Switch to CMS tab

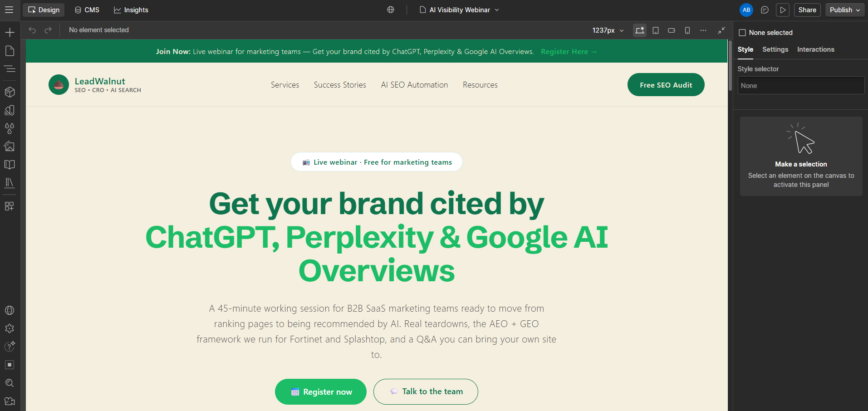tap(87, 10)
